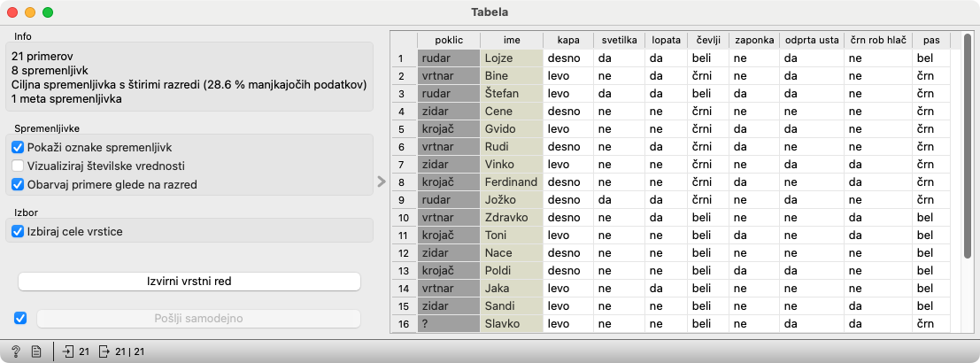Sort table by 'poklic' column header
Viewport: 980px width, 363px height.
point(448,41)
